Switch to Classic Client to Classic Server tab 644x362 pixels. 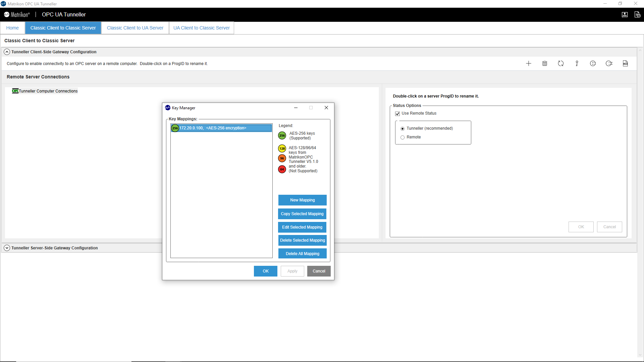click(x=63, y=28)
